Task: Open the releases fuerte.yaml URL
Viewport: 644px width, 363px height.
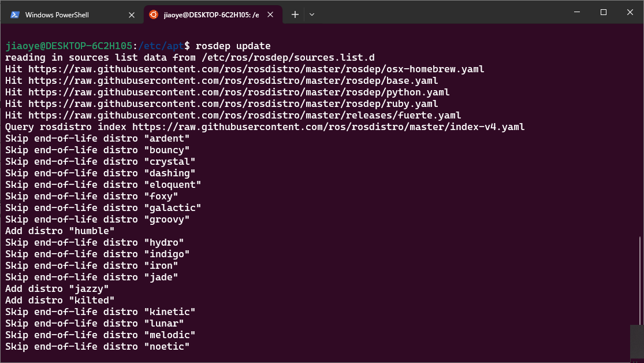Action: coord(244,116)
